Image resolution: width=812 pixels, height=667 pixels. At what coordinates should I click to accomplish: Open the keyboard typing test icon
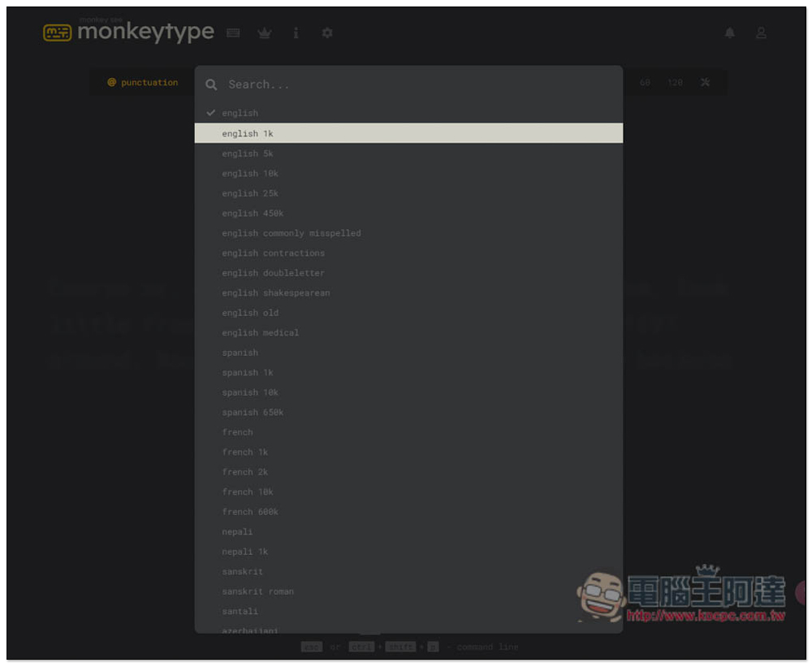(233, 33)
